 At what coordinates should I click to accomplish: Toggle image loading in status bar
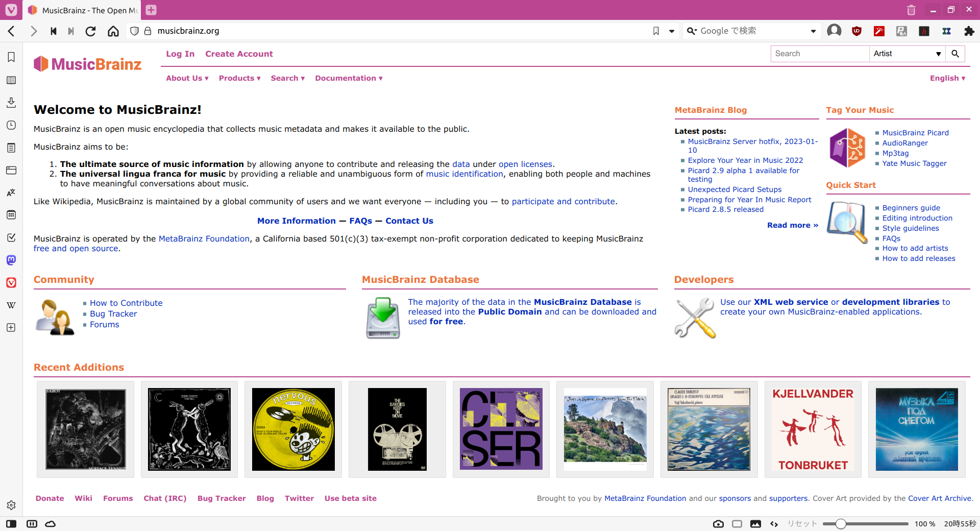[x=755, y=524]
